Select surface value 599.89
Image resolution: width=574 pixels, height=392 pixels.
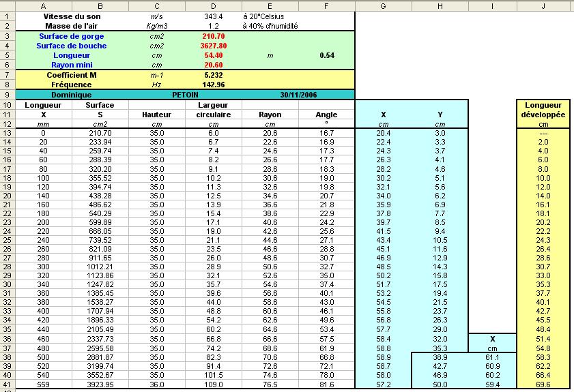coord(100,222)
